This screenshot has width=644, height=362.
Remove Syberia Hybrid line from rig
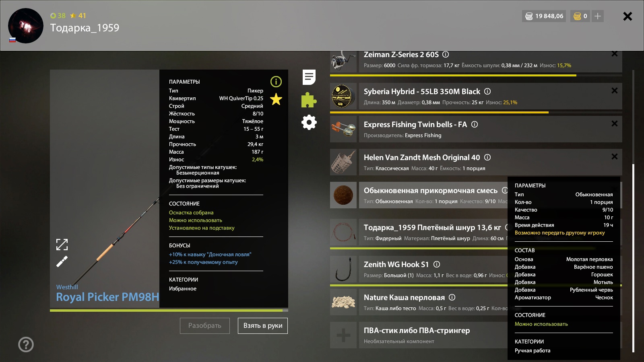coord(615,90)
